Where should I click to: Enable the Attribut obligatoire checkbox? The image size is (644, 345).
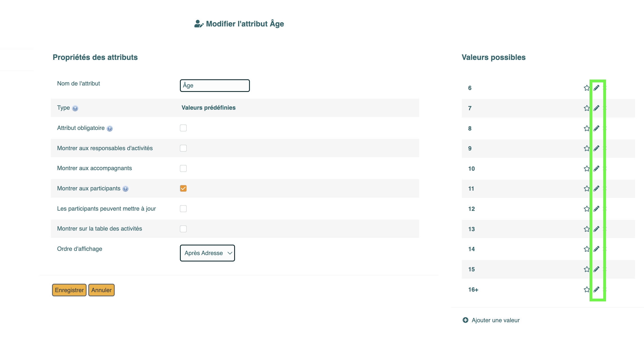coord(183,128)
